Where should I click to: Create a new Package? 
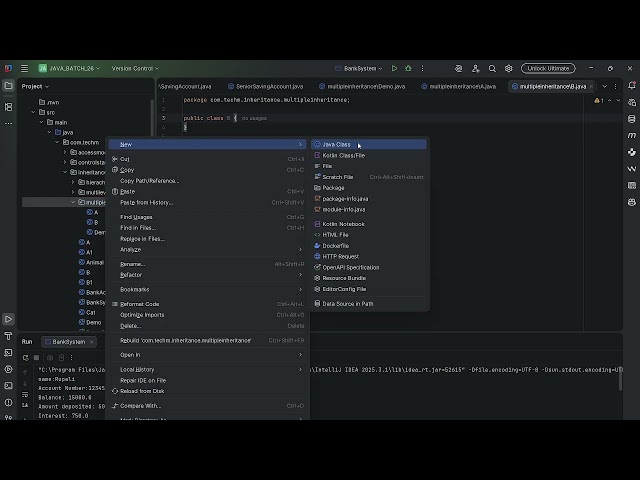369,188
